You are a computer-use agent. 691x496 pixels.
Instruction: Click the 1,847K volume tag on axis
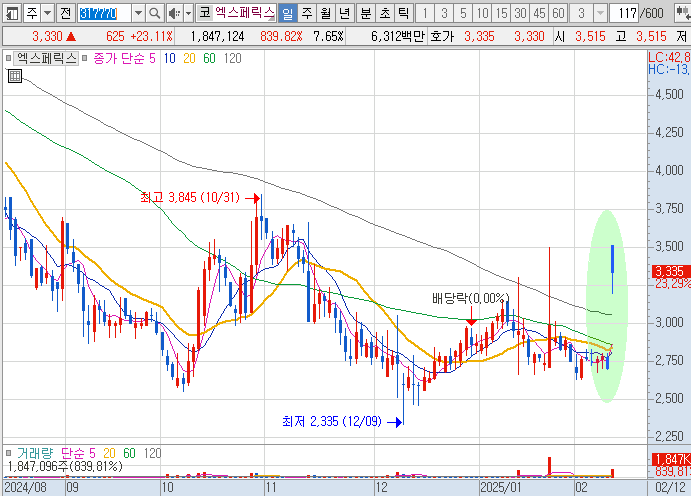click(672, 459)
